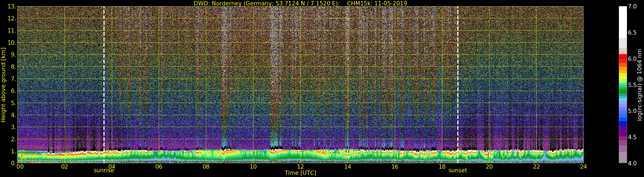The height and width of the screenshot is (177, 644).
Task: Click the height-axis tick label '8.'
Action: pyautogui.click(x=13, y=67)
